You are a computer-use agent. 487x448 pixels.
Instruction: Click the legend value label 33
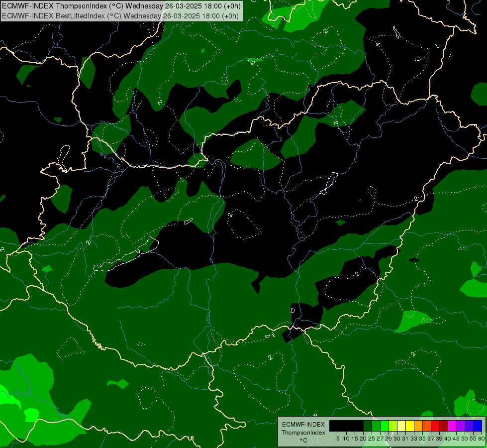pos(414,439)
